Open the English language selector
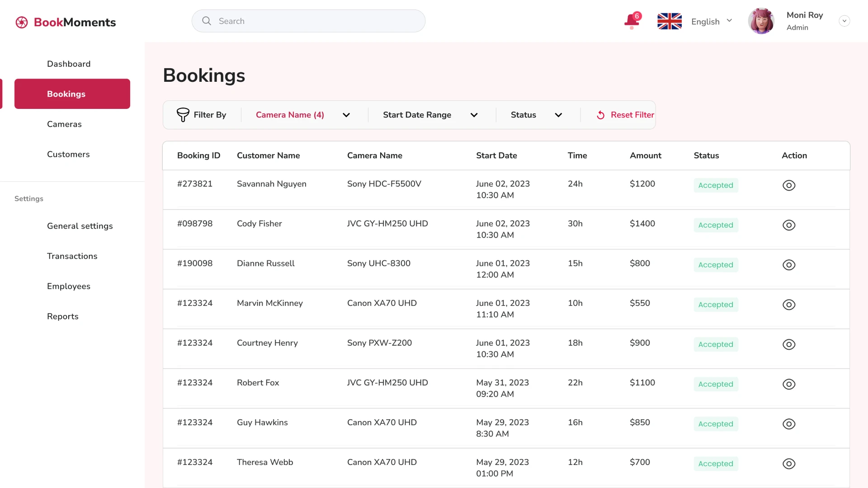Viewport: 868px width, 488px height. (x=712, y=21)
